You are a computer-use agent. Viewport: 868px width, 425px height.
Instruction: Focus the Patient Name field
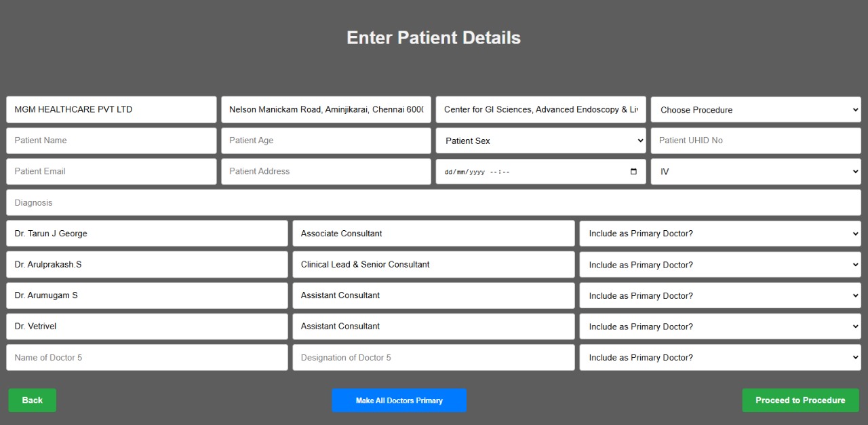point(111,141)
